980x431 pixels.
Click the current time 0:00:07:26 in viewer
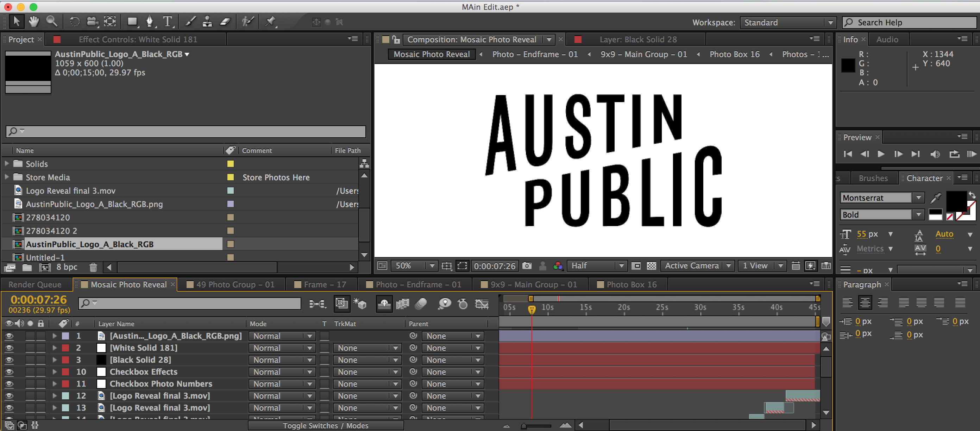pyautogui.click(x=494, y=266)
